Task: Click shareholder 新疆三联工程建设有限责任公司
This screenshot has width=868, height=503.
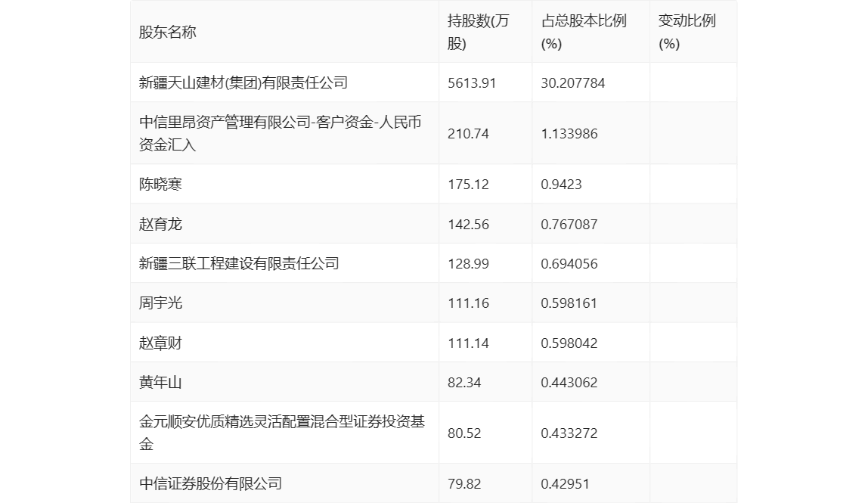Action: pyautogui.click(x=239, y=263)
